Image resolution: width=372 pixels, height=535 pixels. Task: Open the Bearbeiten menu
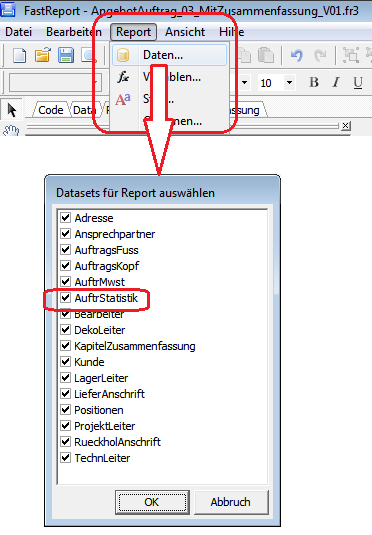point(74,32)
